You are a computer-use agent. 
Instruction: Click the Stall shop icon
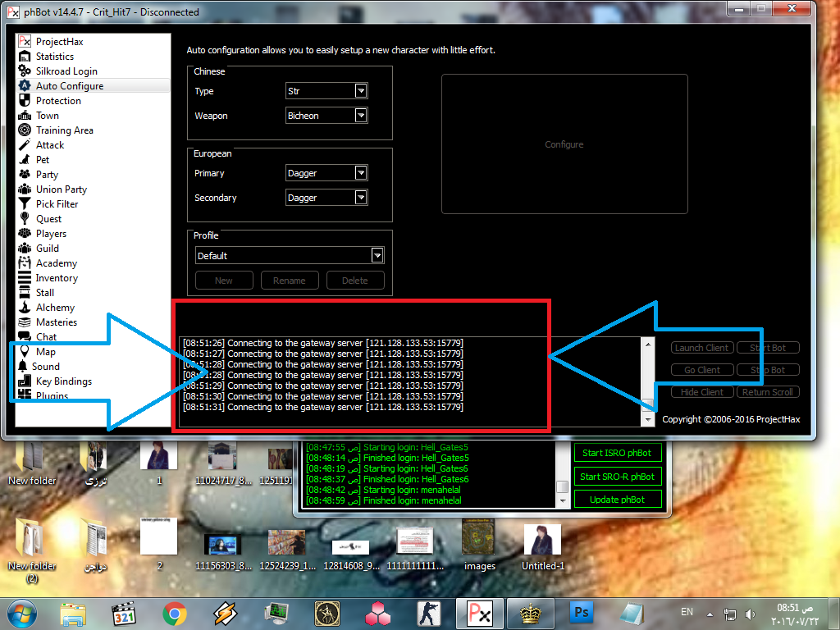pyautogui.click(x=25, y=293)
